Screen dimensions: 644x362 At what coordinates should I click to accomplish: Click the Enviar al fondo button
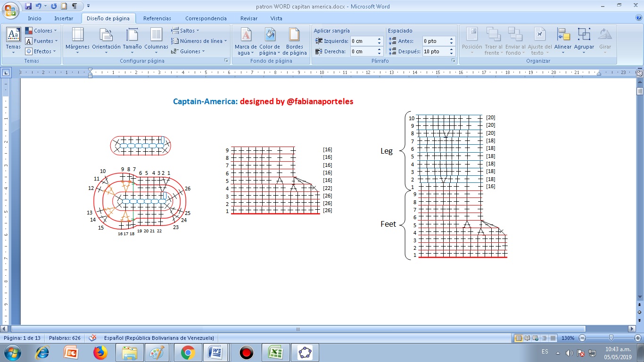pos(515,41)
